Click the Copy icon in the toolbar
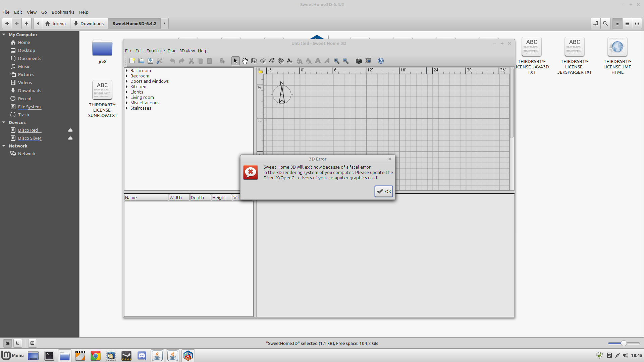Screen dimensions: 644x362 [200, 61]
